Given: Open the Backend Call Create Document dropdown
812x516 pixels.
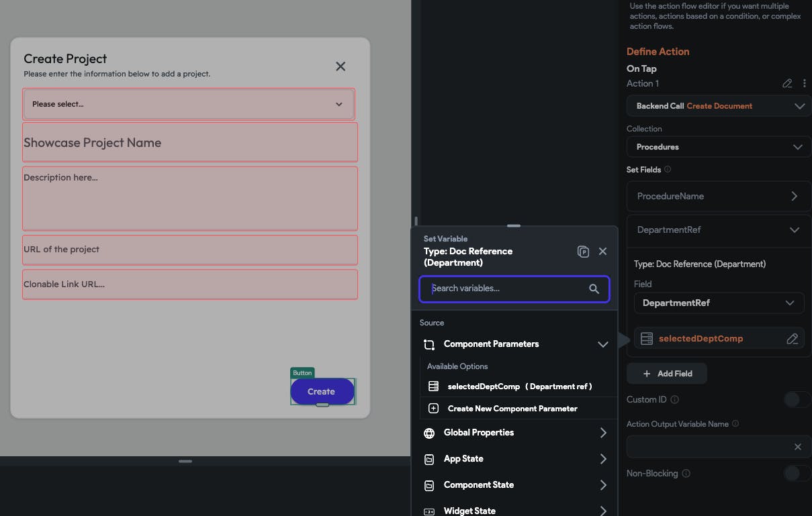Looking at the screenshot, I should click(x=718, y=106).
